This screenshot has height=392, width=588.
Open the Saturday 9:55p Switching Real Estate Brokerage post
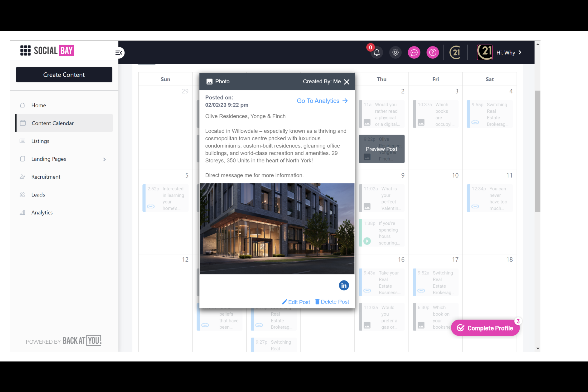click(490, 114)
